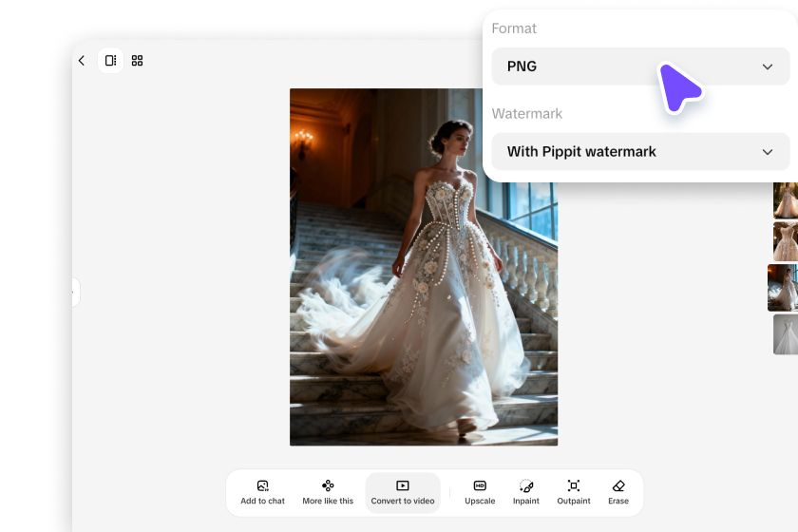The height and width of the screenshot is (532, 798).
Task: Generate More like this
Action: click(x=328, y=492)
